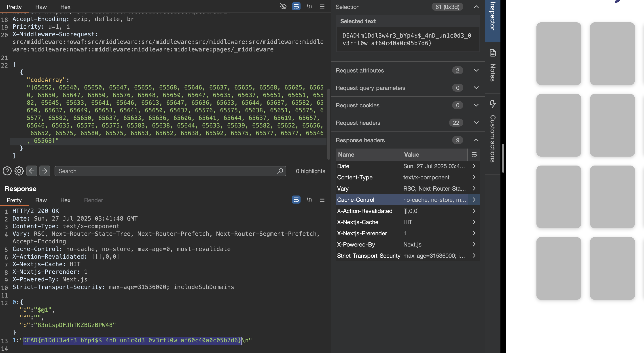Toggle word wrap icon in response editor
Image resolution: width=644 pixels, height=353 pixels.
point(296,200)
